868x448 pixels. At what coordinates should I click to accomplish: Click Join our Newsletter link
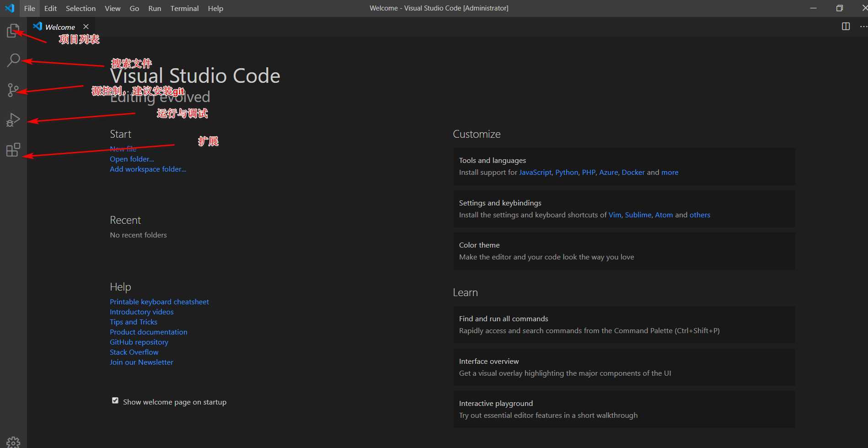(x=141, y=362)
